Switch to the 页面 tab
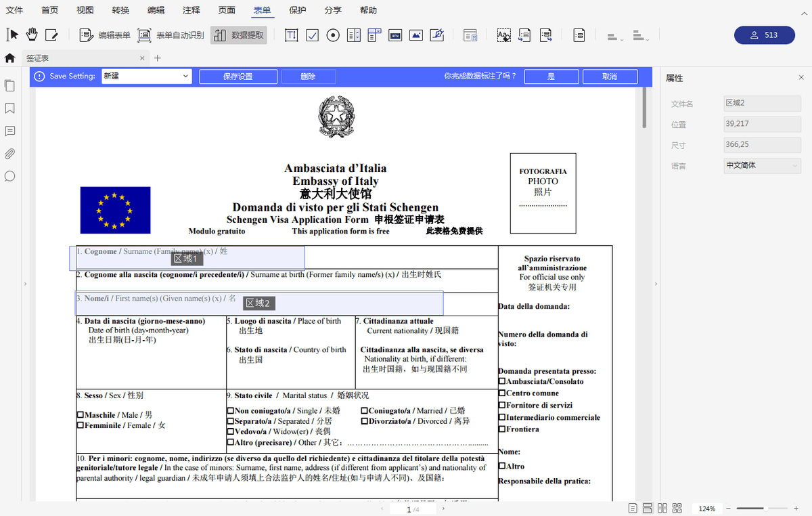 (227, 10)
